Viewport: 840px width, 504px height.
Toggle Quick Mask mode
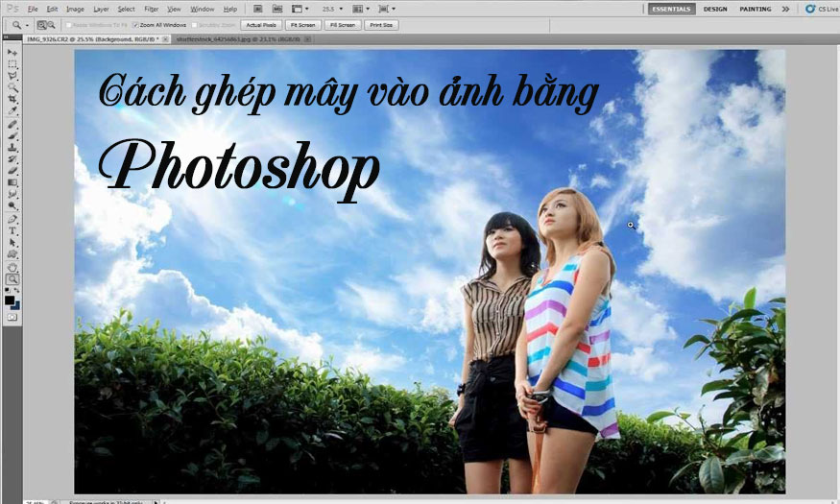click(12, 317)
